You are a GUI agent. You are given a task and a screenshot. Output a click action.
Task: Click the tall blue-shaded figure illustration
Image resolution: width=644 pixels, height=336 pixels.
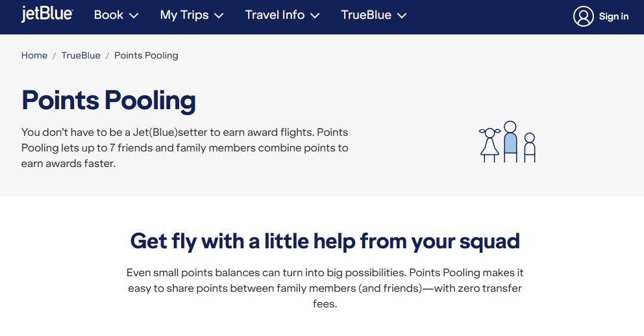[510, 142]
